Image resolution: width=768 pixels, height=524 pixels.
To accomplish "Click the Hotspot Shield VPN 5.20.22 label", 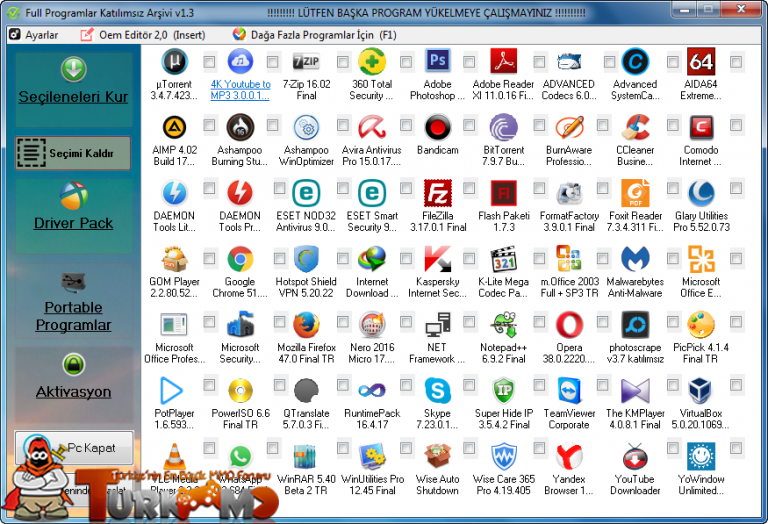I will (x=306, y=287).
